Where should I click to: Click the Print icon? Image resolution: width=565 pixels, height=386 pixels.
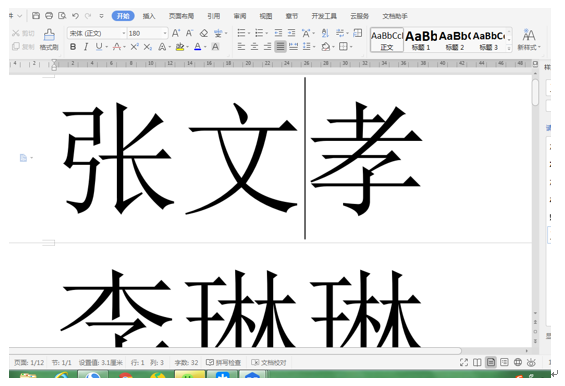point(49,15)
